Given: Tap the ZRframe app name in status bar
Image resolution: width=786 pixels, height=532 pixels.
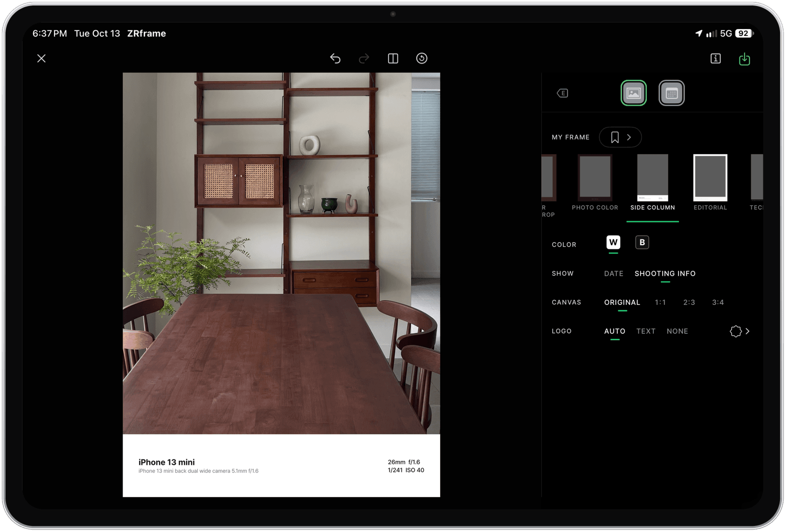Looking at the screenshot, I should point(147,34).
